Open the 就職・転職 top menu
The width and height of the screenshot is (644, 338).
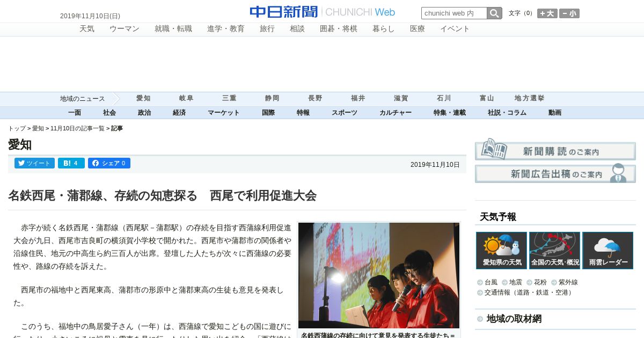173,29
